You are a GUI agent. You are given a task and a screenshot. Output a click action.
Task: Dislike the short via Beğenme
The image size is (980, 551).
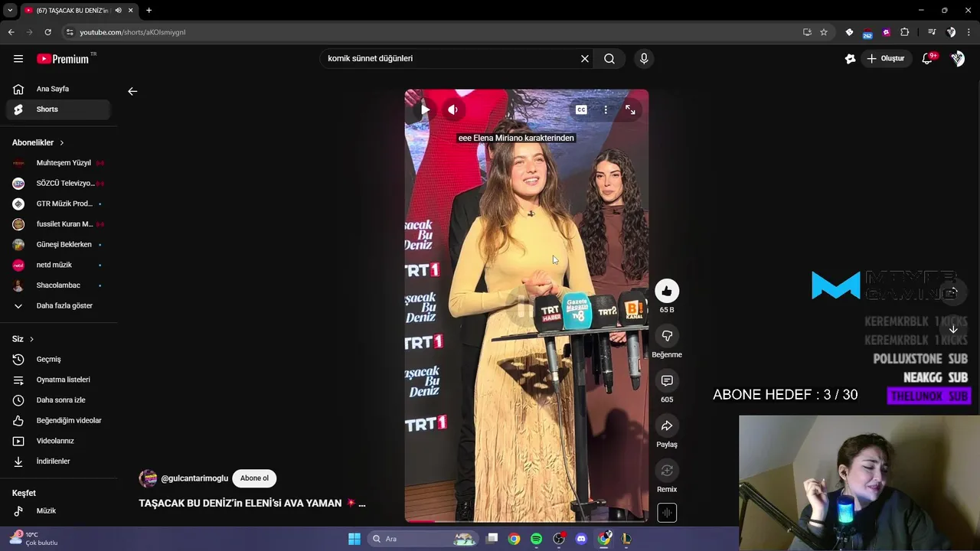667,336
